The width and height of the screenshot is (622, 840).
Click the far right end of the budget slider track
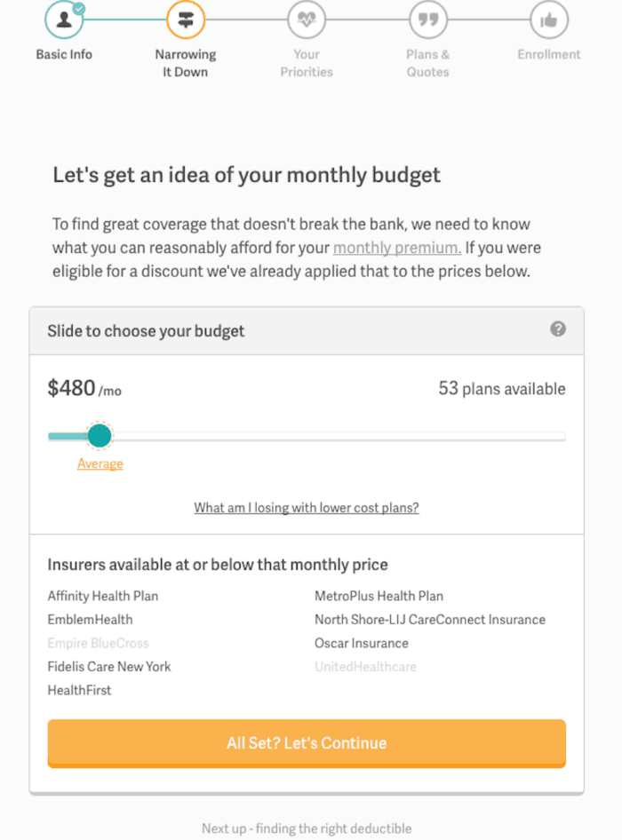pos(563,436)
